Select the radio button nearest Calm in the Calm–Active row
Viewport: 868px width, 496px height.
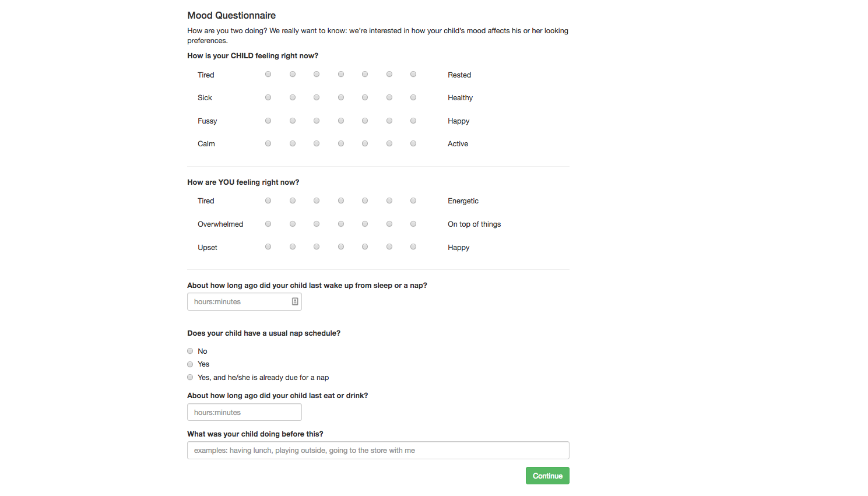tap(268, 143)
